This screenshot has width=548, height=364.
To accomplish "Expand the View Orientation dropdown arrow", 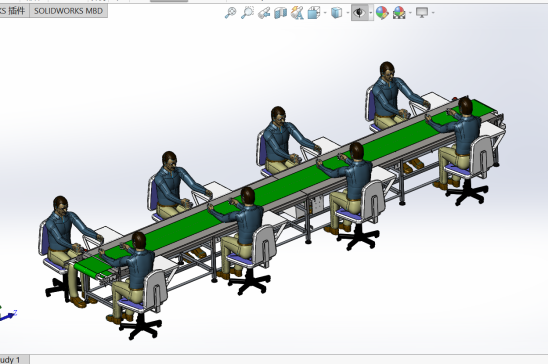I will point(325,13).
